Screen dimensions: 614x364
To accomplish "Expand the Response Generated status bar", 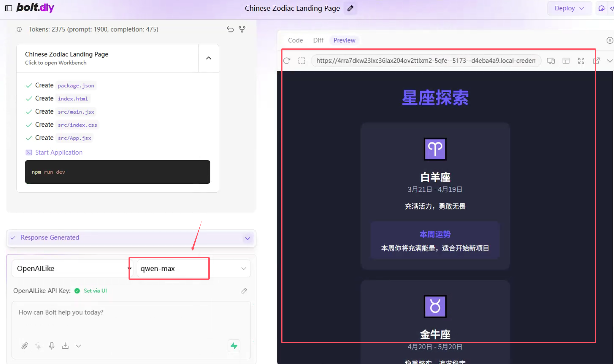I will [131, 238].
